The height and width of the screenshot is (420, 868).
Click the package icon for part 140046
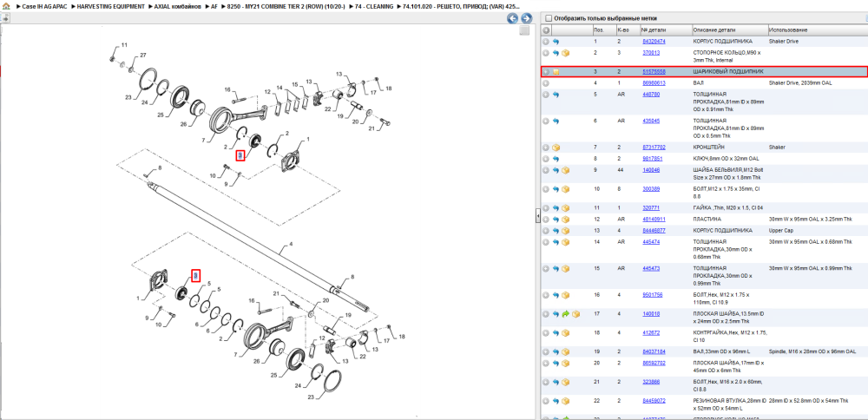566,170
